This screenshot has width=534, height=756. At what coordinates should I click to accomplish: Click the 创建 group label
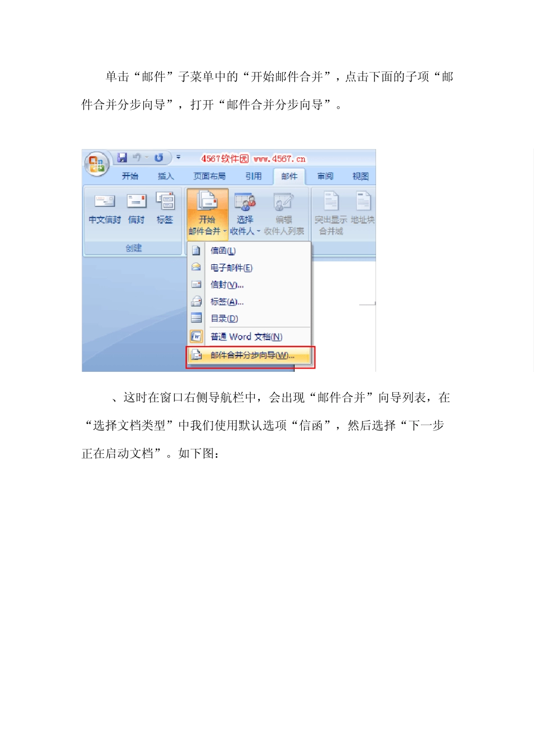pyautogui.click(x=134, y=248)
